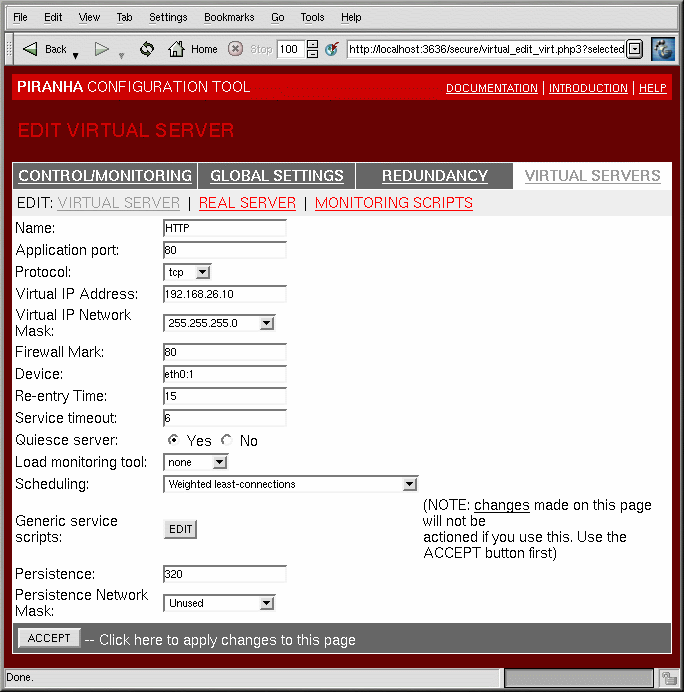Open the Scheduling dropdown
This screenshot has height=692, width=684.
pyautogui.click(x=290, y=484)
